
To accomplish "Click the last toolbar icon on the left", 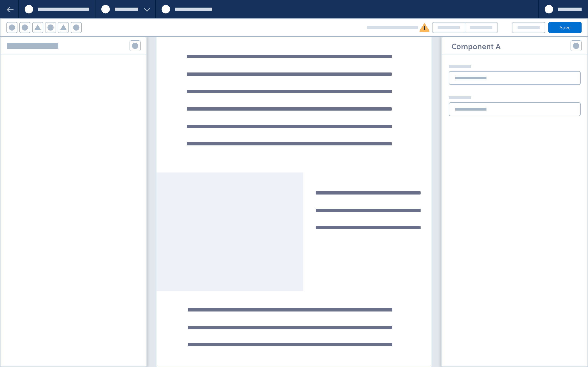I will click(x=76, y=28).
